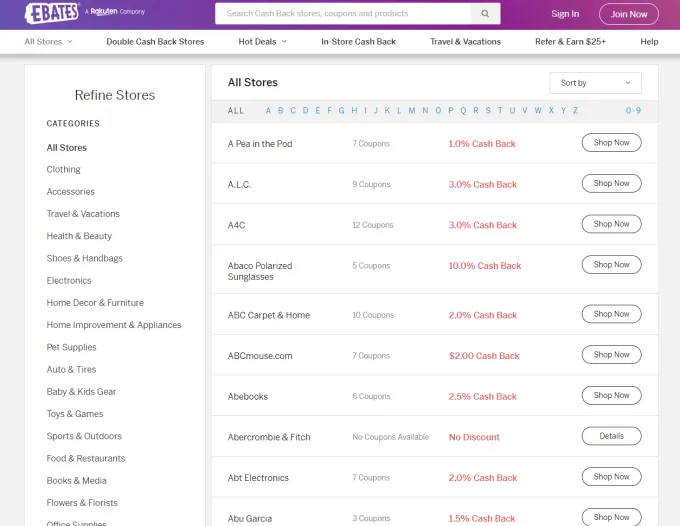Click the Join Now button
The height and width of the screenshot is (526, 680).
629,14
